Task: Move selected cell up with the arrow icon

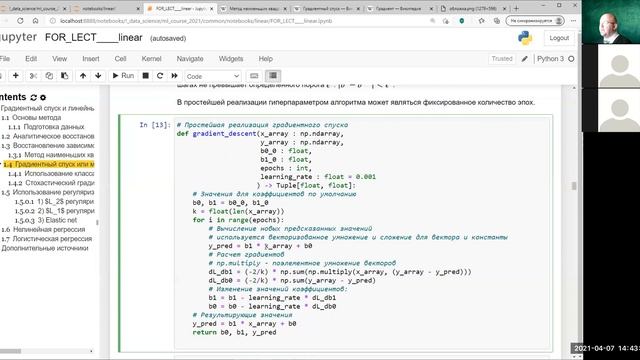Action: [x=83, y=76]
